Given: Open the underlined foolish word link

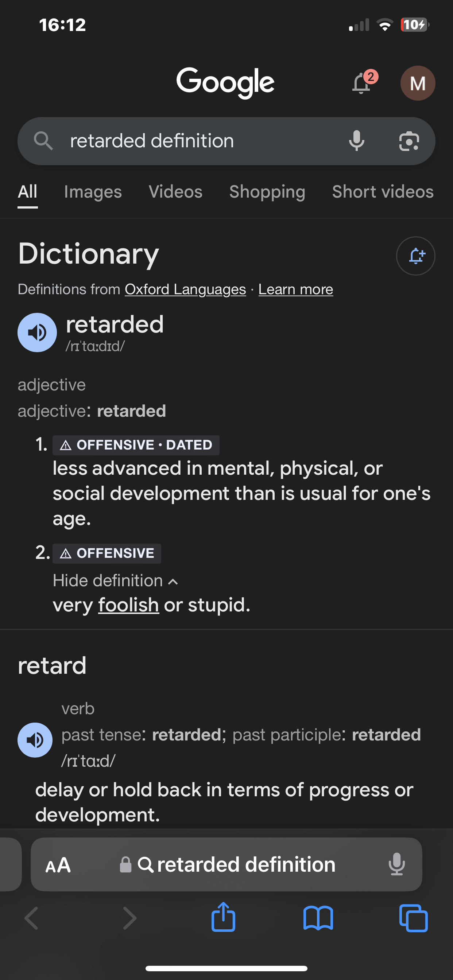Looking at the screenshot, I should pyautogui.click(x=129, y=605).
